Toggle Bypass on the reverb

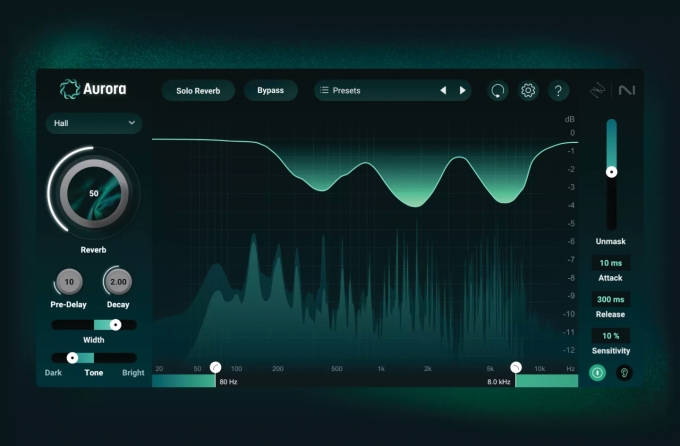[270, 91]
